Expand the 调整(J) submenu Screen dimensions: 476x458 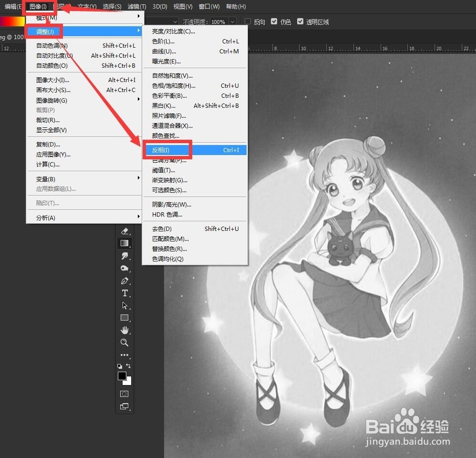click(84, 31)
